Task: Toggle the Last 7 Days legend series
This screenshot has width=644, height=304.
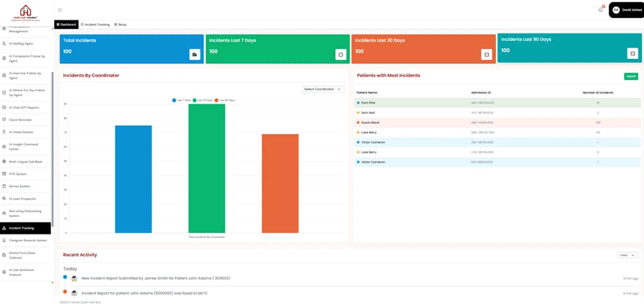Action: tap(181, 100)
